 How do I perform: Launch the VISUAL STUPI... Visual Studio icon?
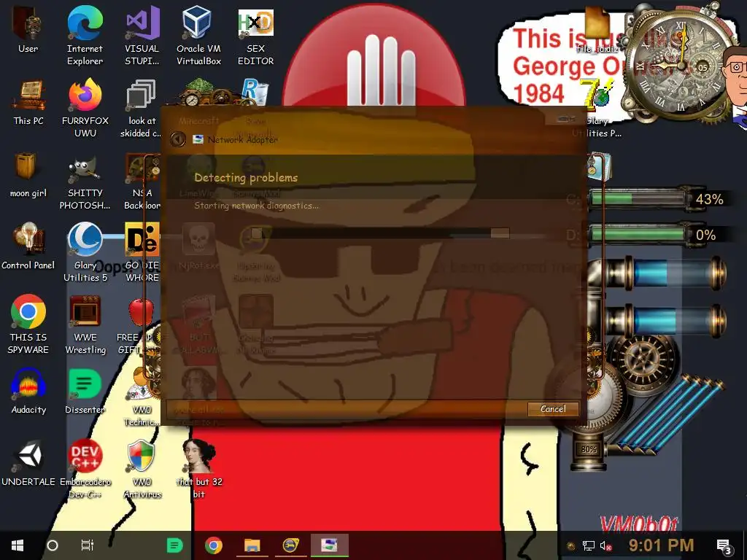point(142,34)
